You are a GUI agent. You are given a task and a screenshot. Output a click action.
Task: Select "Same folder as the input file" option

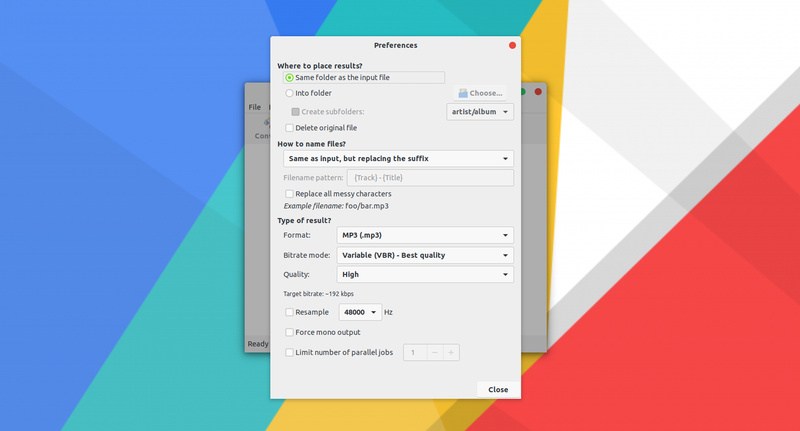(x=290, y=77)
